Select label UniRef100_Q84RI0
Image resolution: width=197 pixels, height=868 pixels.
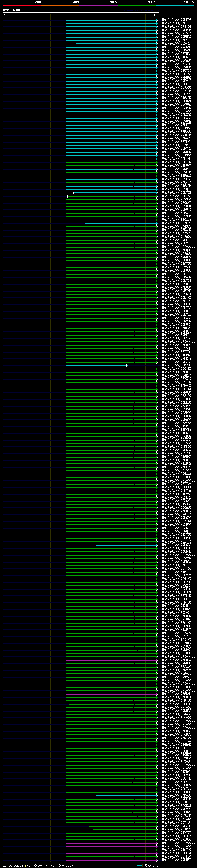point(177,376)
